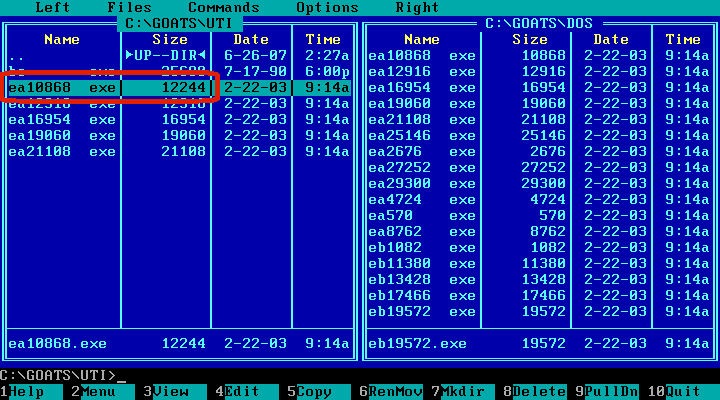Click the 1Help function key button

(31, 392)
